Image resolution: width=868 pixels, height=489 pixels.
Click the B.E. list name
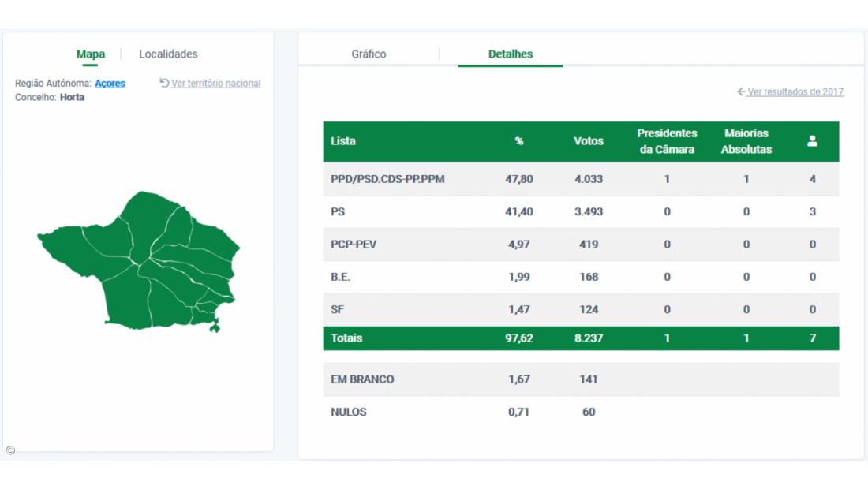[342, 277]
